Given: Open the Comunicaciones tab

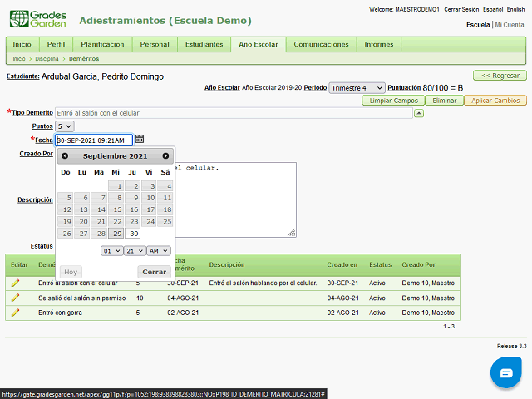Looking at the screenshot, I should tap(322, 44).
